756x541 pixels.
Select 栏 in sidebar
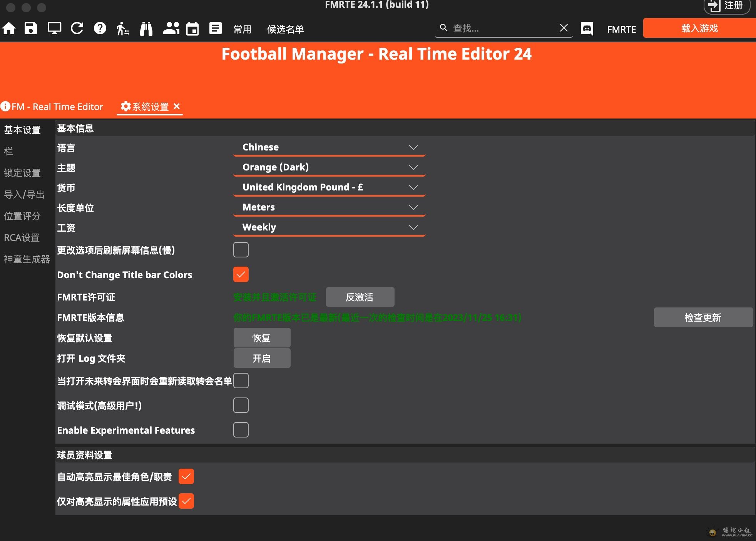click(8, 151)
